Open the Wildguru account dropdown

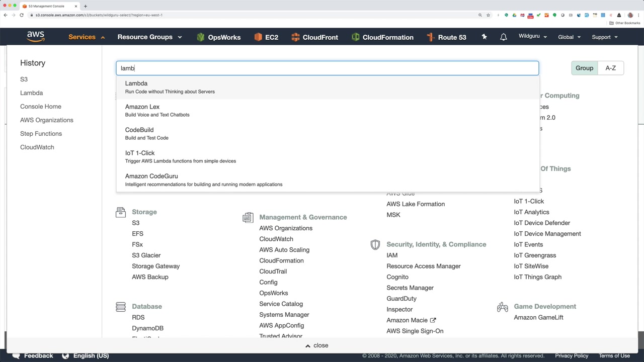coord(532,37)
